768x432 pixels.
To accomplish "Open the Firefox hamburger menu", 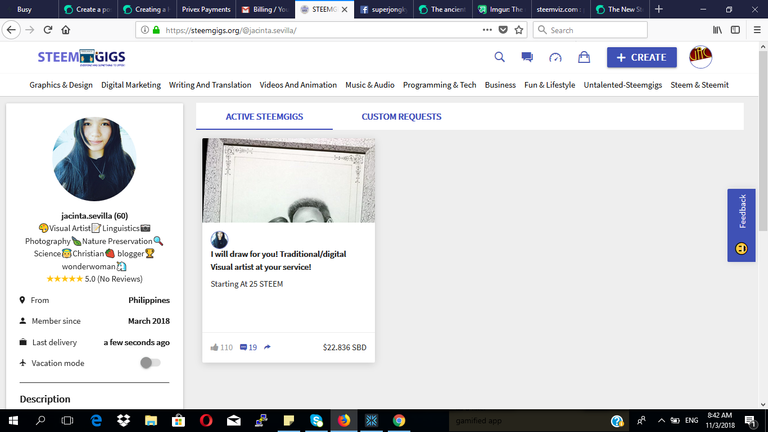I will tap(757, 30).
